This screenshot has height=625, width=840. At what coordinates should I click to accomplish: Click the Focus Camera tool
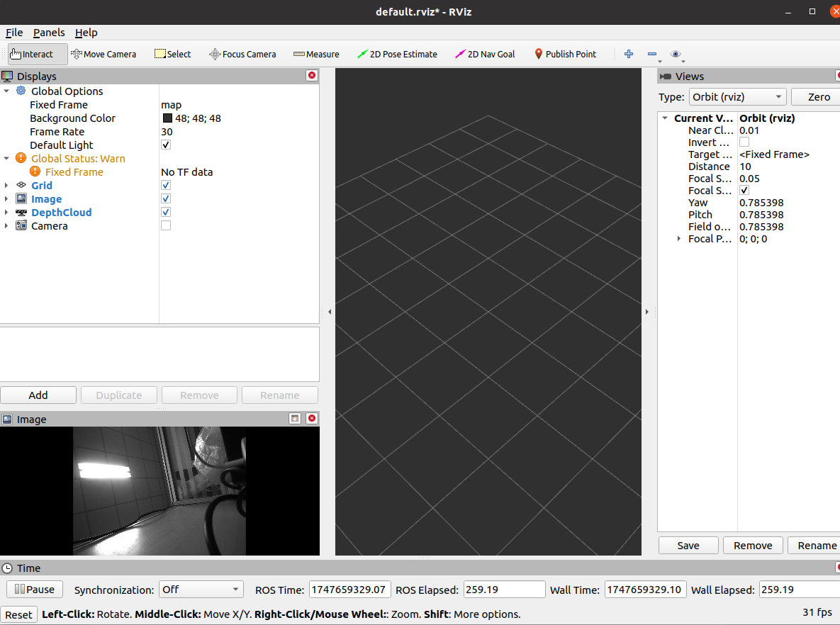[242, 54]
